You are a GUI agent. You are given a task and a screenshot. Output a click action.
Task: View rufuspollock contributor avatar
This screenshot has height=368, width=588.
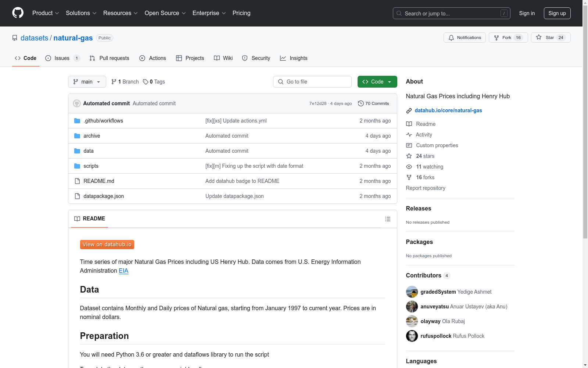click(412, 336)
